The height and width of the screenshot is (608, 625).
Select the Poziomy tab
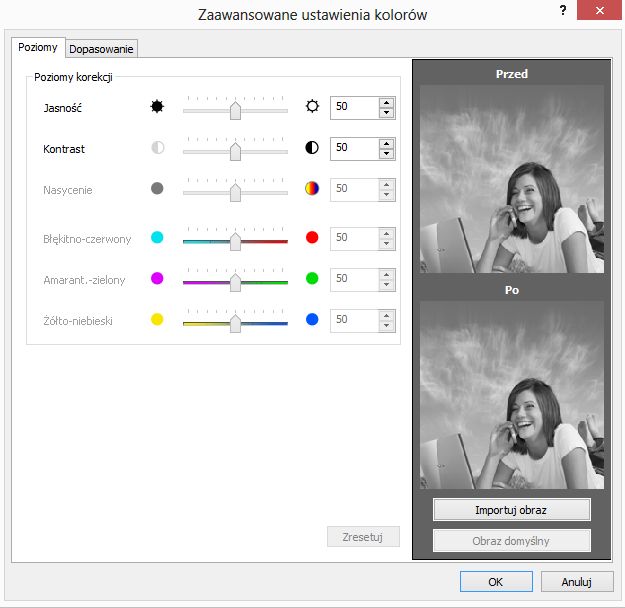pos(38,47)
